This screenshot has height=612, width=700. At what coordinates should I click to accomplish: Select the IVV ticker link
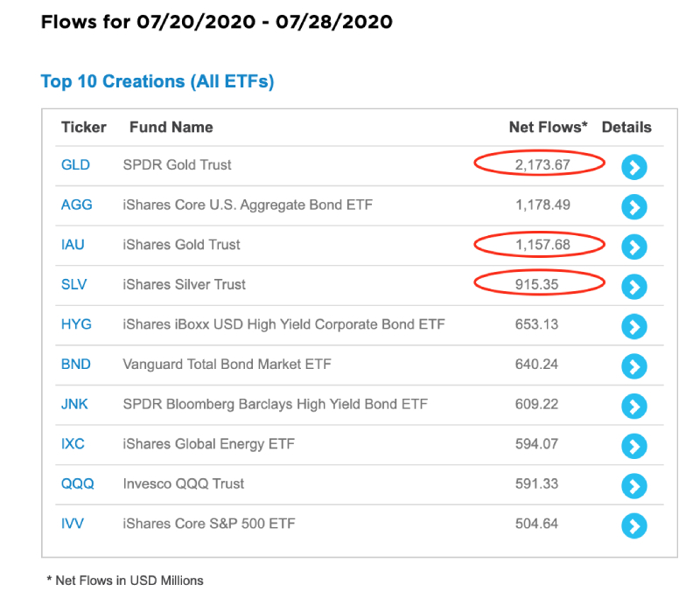73,524
